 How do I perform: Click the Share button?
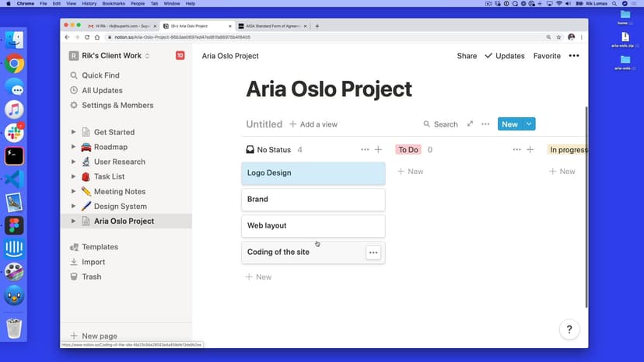(467, 56)
